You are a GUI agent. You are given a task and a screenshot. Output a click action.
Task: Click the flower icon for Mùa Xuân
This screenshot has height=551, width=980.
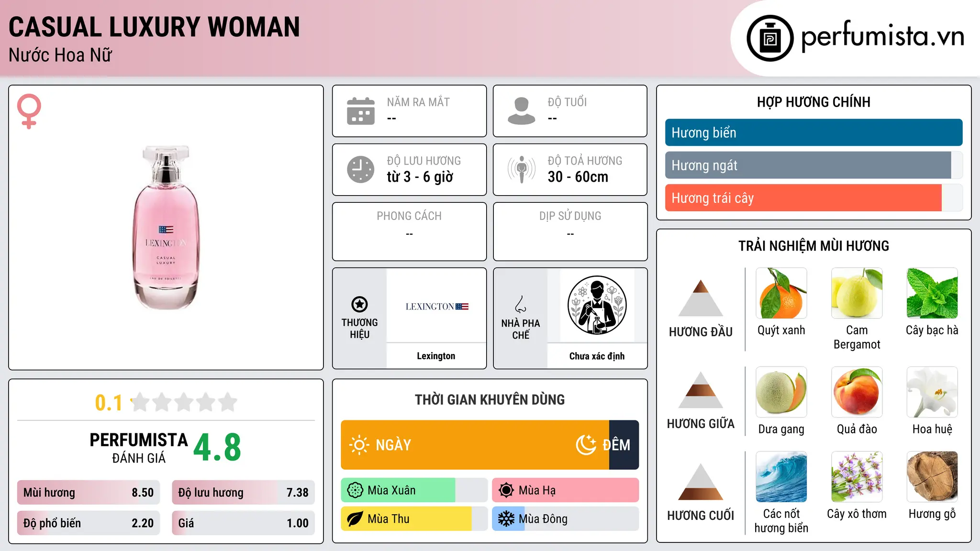[355, 490]
